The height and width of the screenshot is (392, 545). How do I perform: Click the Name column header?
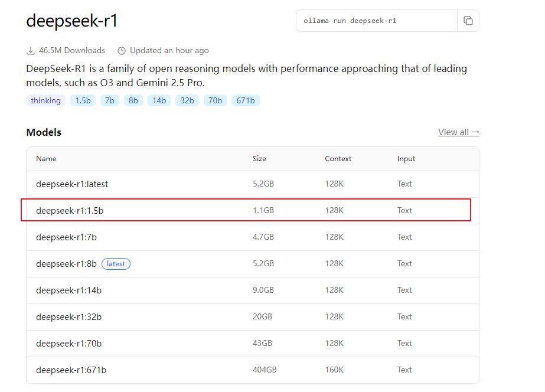(46, 159)
